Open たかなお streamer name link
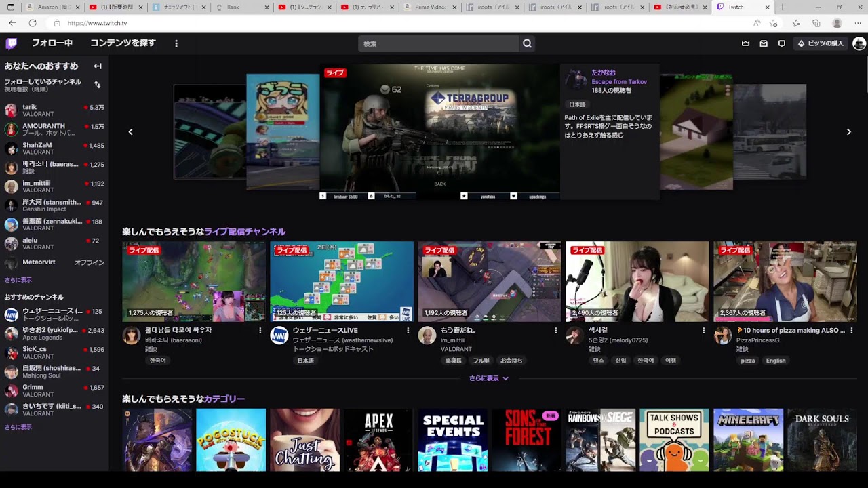 [x=604, y=73]
